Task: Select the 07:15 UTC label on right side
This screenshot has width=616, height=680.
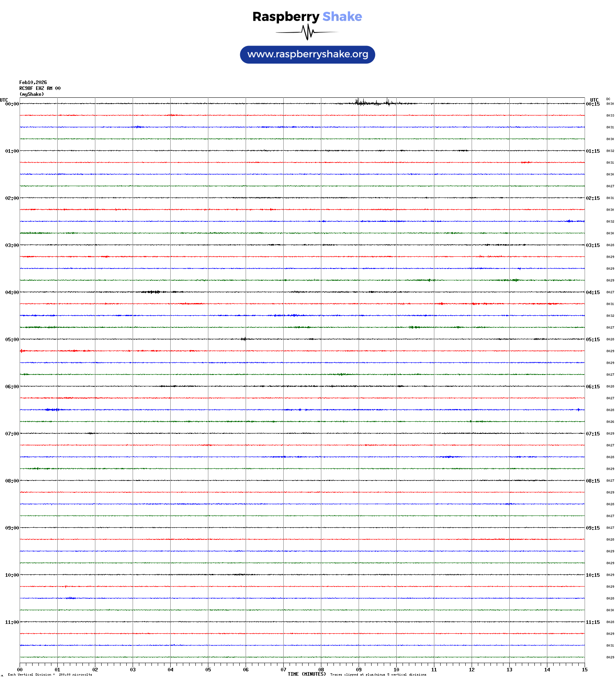Action: [x=592, y=434]
